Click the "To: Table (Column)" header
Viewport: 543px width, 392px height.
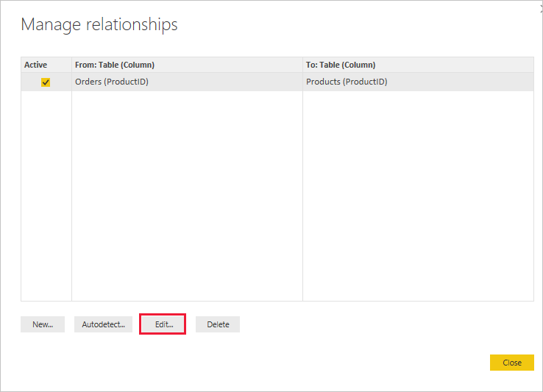pyautogui.click(x=341, y=65)
